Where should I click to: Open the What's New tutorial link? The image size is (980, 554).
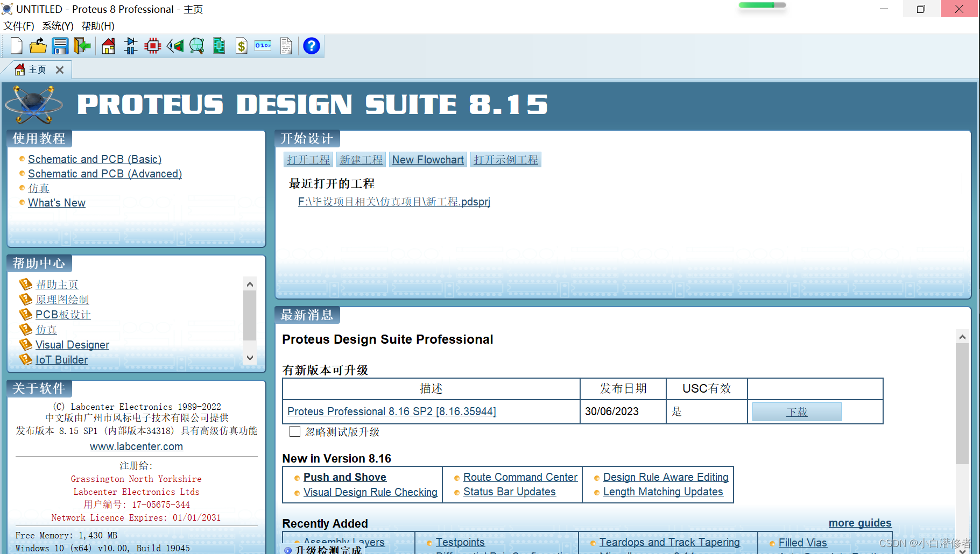tap(57, 203)
